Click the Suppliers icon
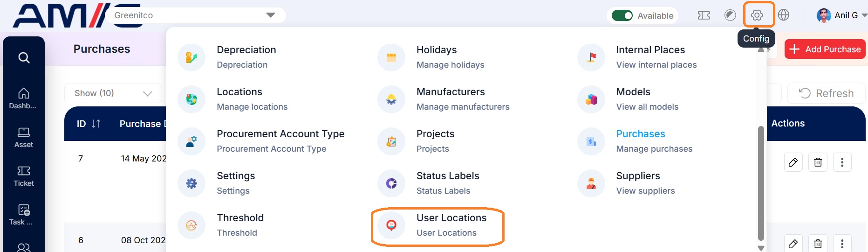The width and height of the screenshot is (868, 252). (x=591, y=183)
